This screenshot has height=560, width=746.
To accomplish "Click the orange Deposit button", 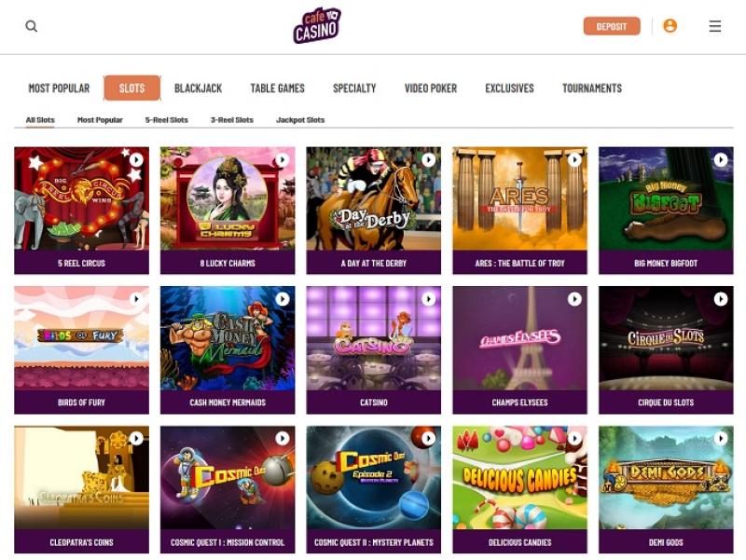I will tap(612, 27).
